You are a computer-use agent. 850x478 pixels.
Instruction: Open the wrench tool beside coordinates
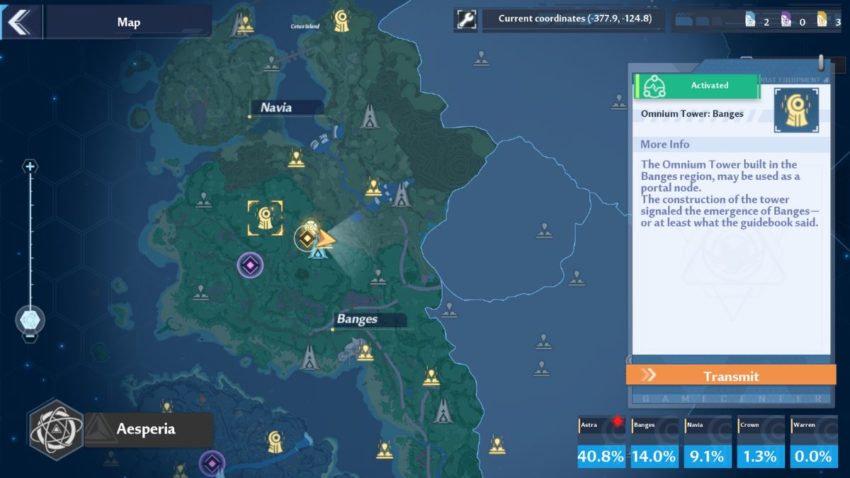coord(466,20)
